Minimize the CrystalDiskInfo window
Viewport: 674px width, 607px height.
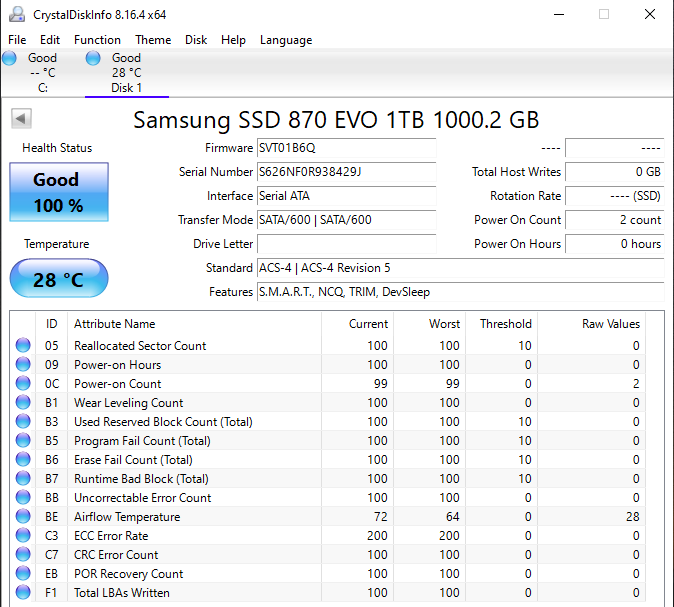(559, 14)
